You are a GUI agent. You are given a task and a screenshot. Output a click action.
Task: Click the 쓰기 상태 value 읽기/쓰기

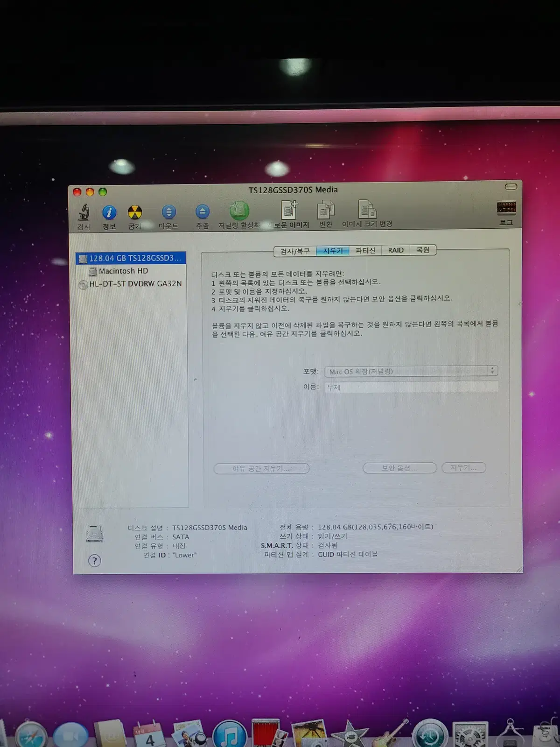pos(332,536)
